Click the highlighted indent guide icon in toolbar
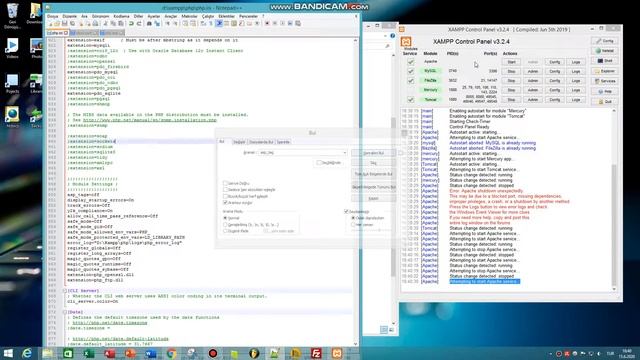This screenshot has width=640, height=360. click(x=219, y=24)
